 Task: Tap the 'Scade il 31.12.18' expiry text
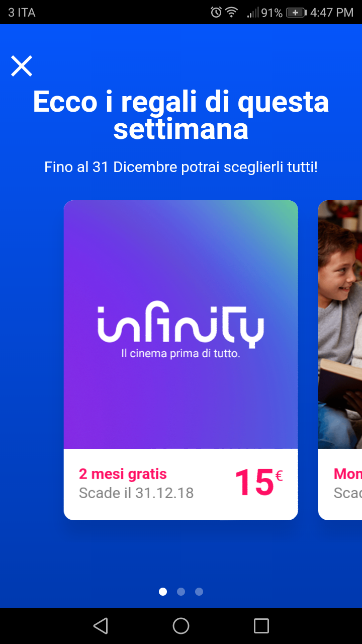[x=136, y=493]
